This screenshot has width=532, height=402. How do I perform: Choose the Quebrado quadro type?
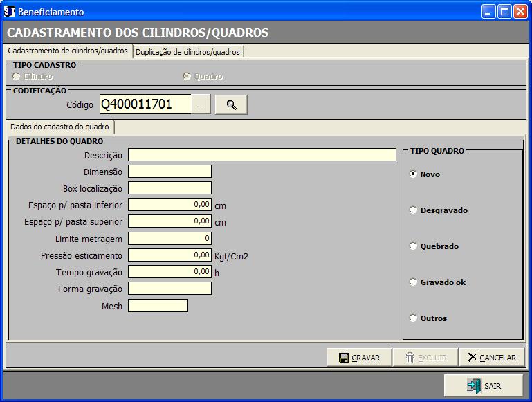click(x=414, y=246)
